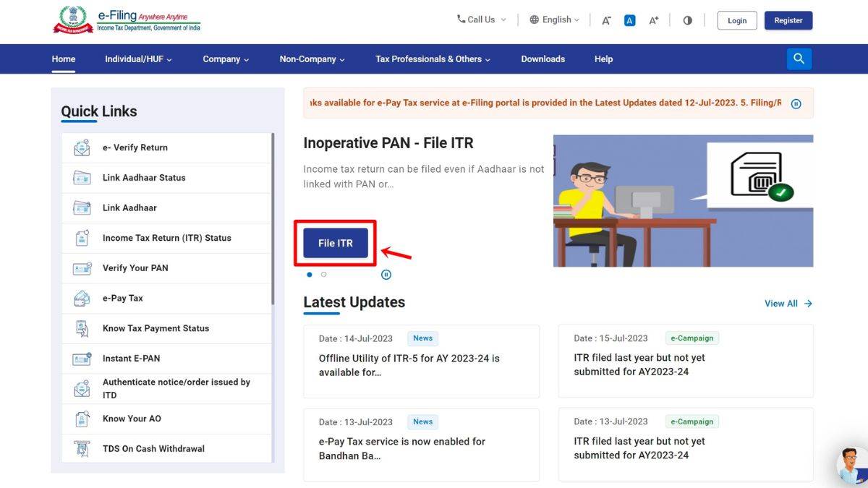Click the TDS On Cash Withdrawal icon

(82, 449)
